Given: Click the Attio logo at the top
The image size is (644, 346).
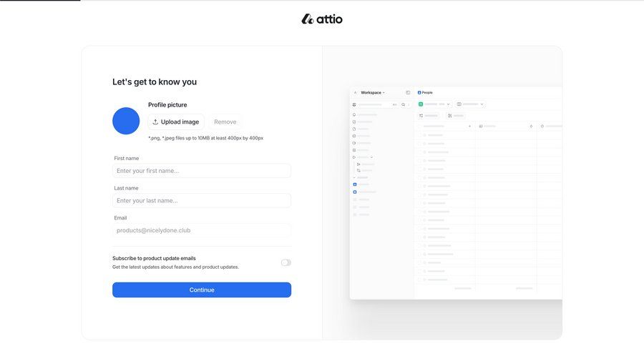Looking at the screenshot, I should pyautogui.click(x=321, y=19).
